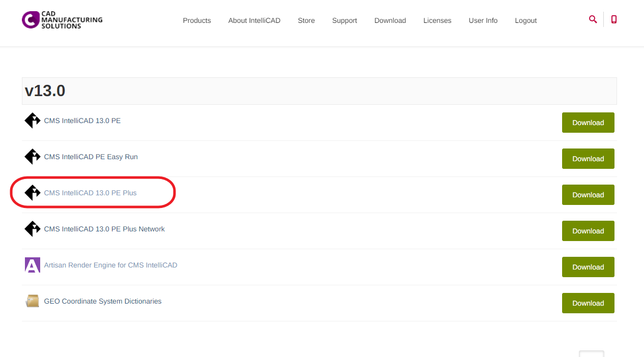Click the CMS IntelliCAD 13.0 PE Plus icon

click(33, 193)
